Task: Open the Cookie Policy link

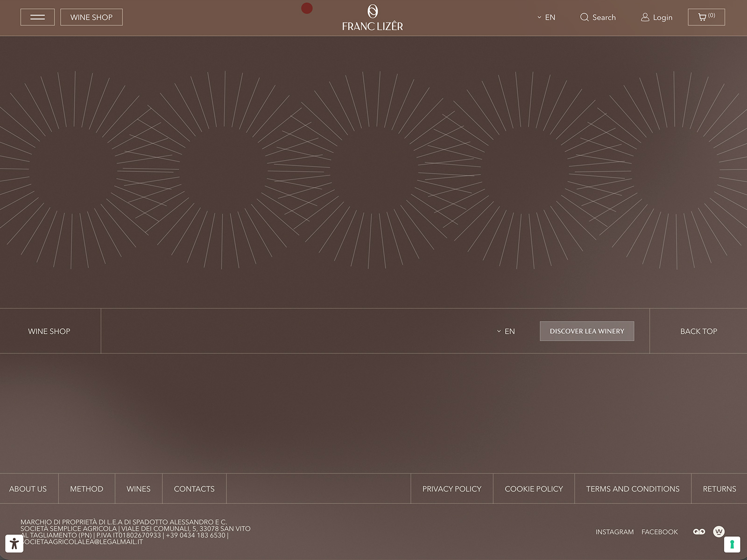Action: [x=534, y=489]
